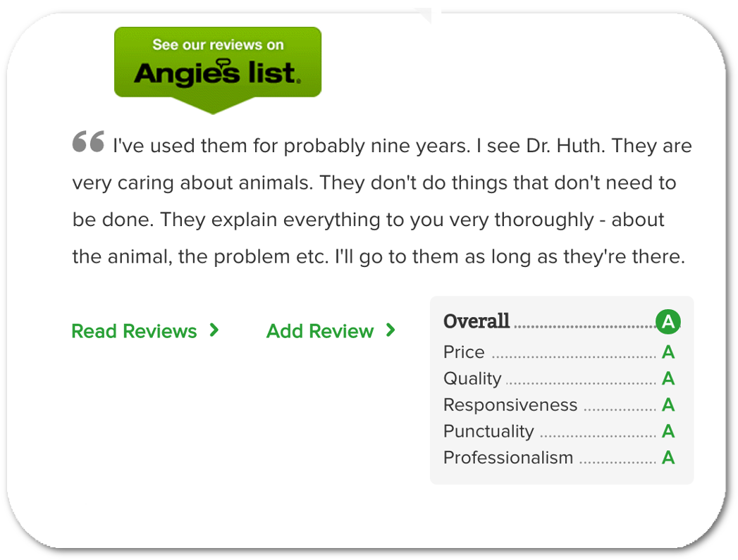The height and width of the screenshot is (560, 738).
Task: Click the Professionalism grade A letter
Action: pyautogui.click(x=668, y=457)
